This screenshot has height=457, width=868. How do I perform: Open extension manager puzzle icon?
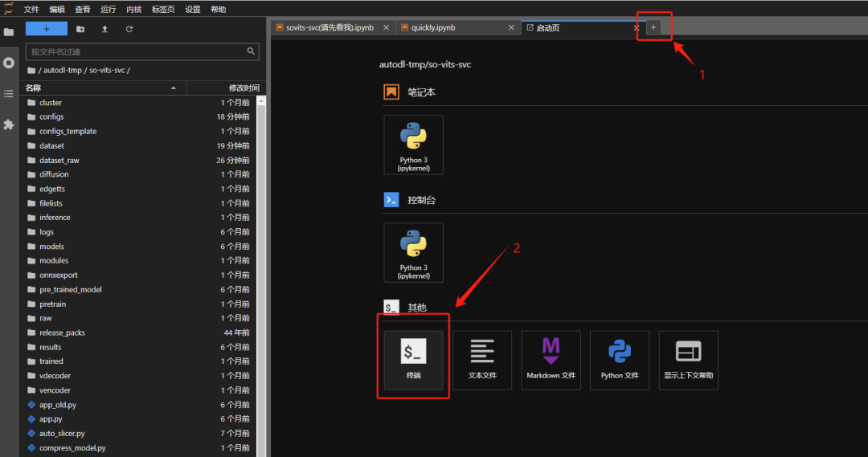(9, 124)
